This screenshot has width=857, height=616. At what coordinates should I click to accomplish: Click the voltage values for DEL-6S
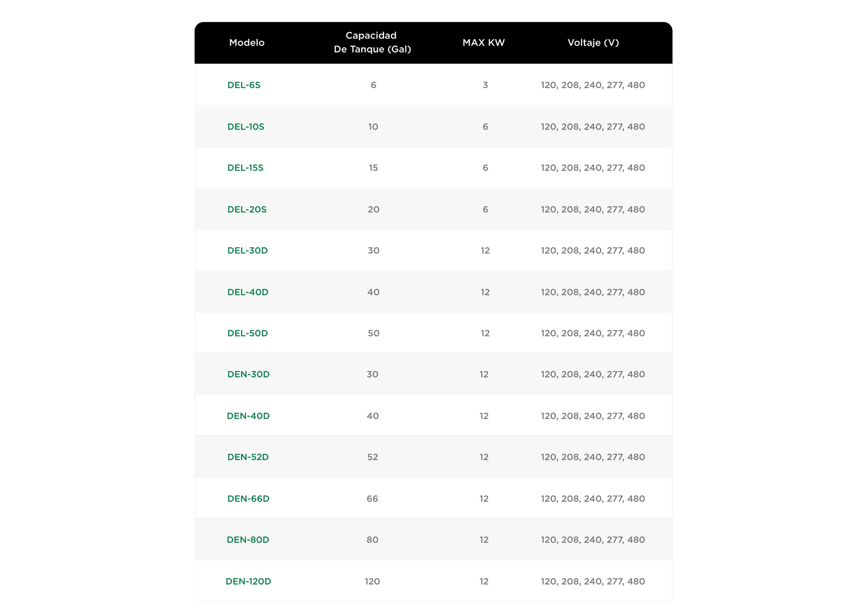coord(593,85)
